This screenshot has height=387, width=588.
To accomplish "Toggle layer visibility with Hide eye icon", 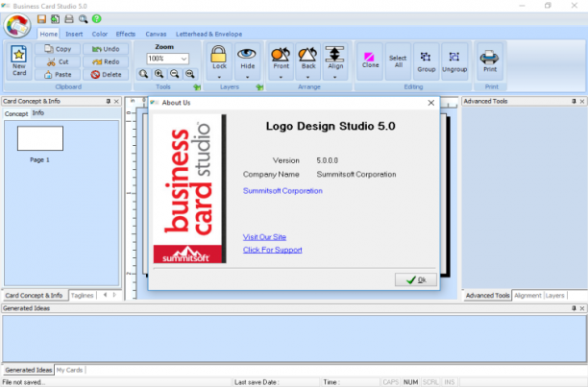I will tap(247, 54).
